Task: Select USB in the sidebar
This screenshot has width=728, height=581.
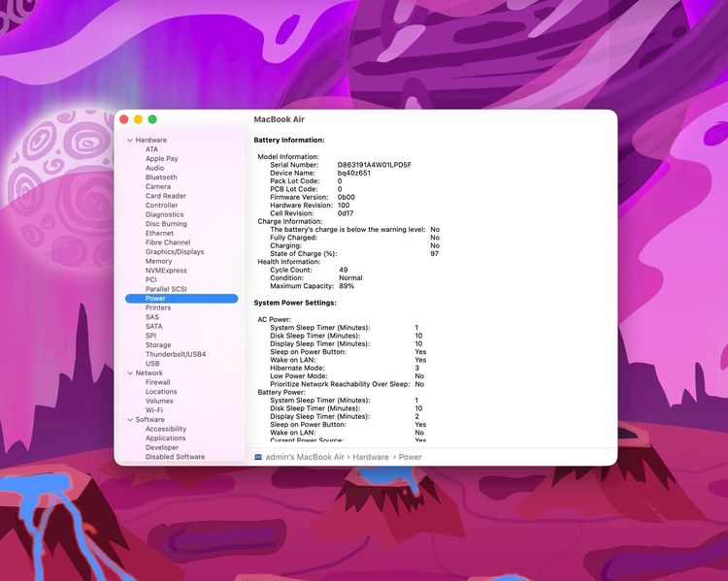Action: click(x=152, y=364)
